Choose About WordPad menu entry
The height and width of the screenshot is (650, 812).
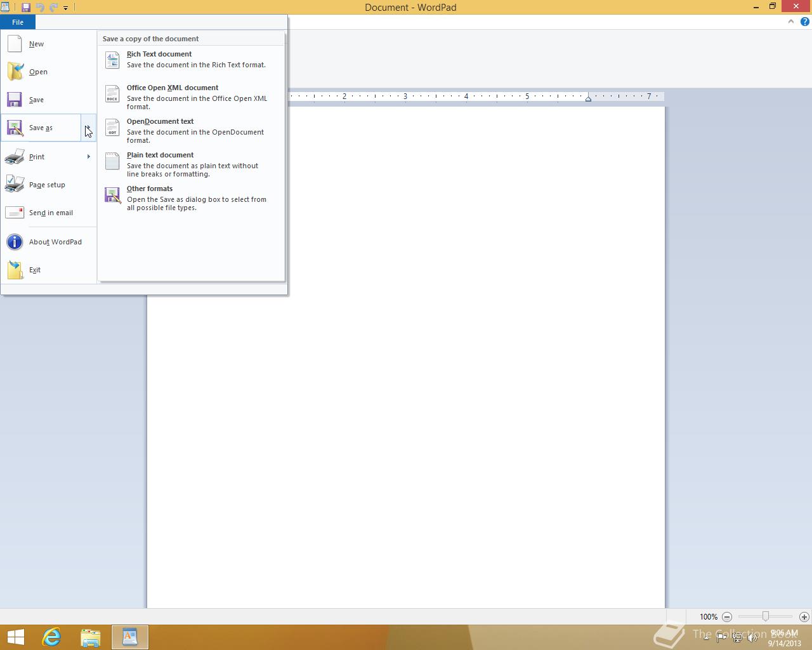49,242
